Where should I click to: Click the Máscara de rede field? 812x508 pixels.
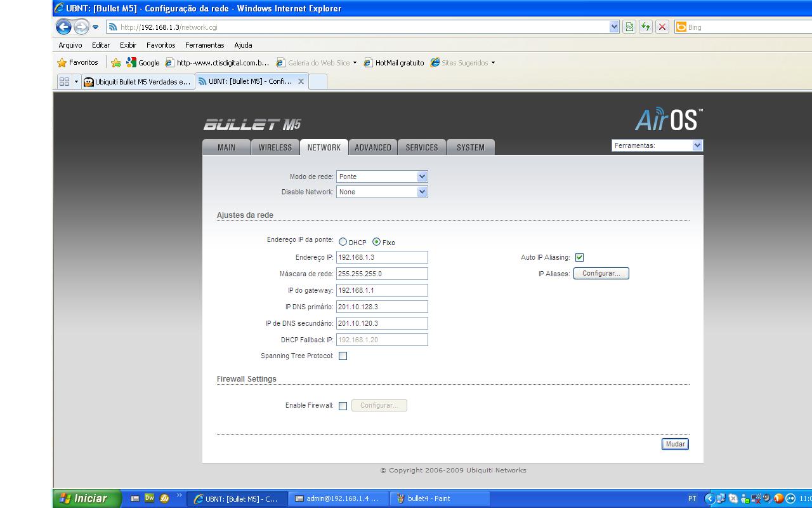[382, 274]
